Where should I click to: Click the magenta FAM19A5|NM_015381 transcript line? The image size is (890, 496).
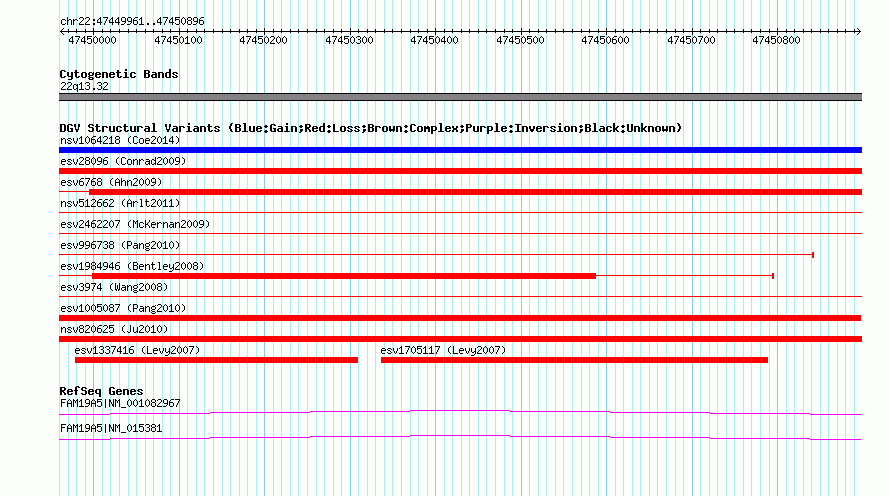pyautogui.click(x=460, y=437)
